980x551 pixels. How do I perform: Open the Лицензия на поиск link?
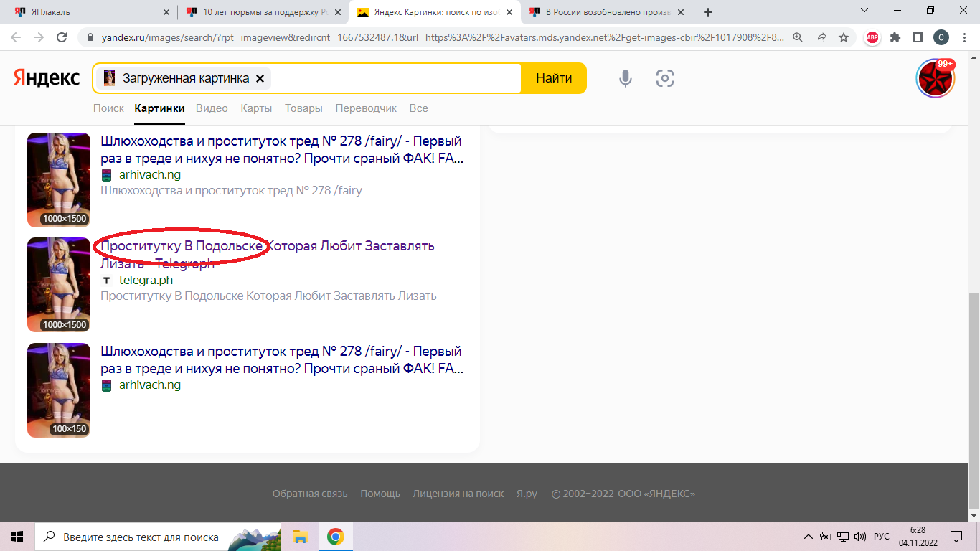click(458, 494)
